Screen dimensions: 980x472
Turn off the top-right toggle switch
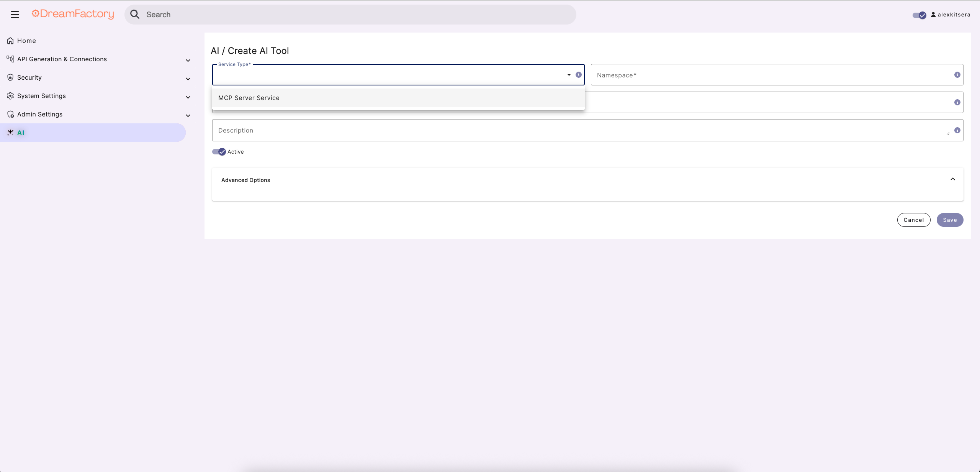pos(919,15)
